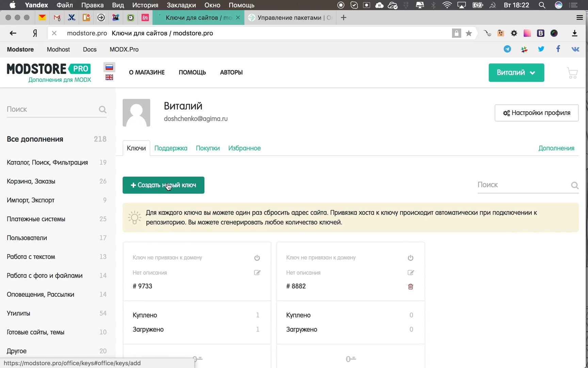Toggle power icon for key #9733
The image size is (588, 368).
pos(257,258)
